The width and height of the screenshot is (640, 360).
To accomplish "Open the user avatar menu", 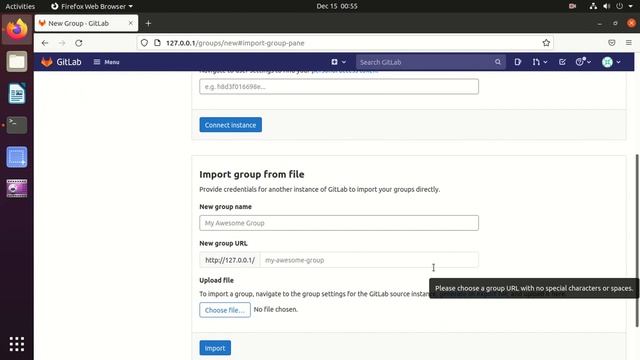I will [x=611, y=62].
